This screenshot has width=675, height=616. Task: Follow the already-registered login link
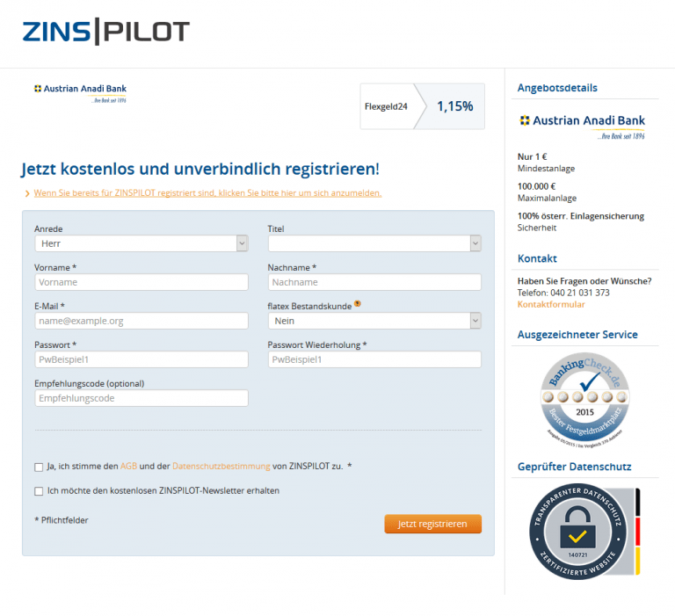[207, 192]
